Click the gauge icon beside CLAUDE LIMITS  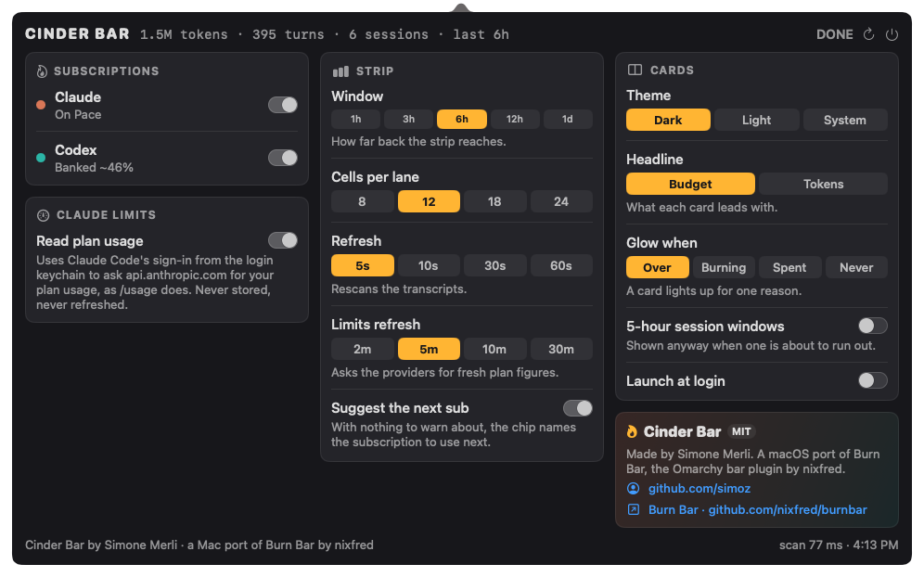click(x=43, y=215)
